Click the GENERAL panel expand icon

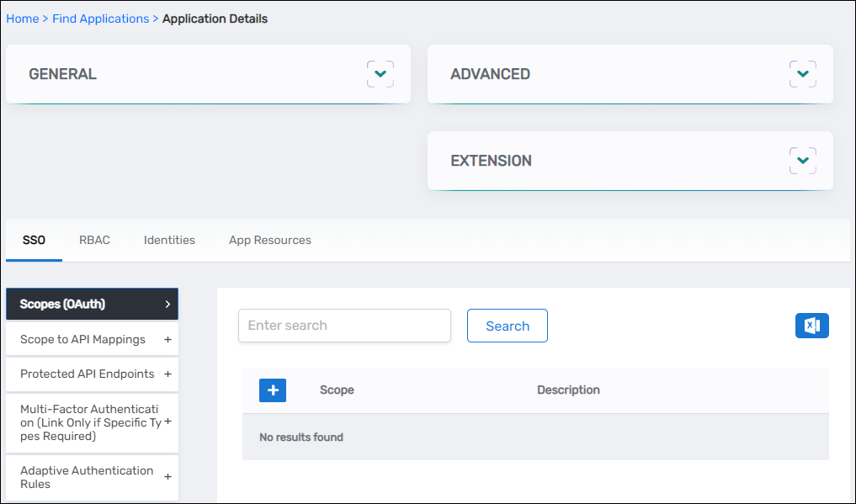tap(380, 73)
